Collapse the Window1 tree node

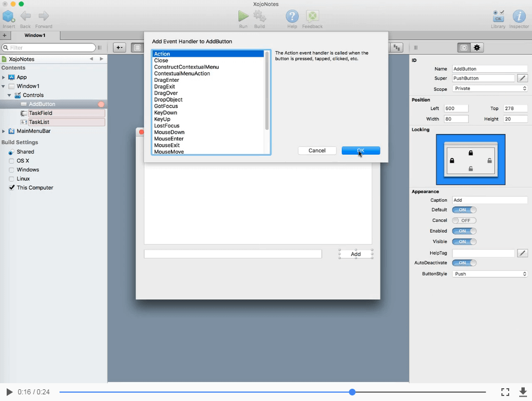(3, 86)
